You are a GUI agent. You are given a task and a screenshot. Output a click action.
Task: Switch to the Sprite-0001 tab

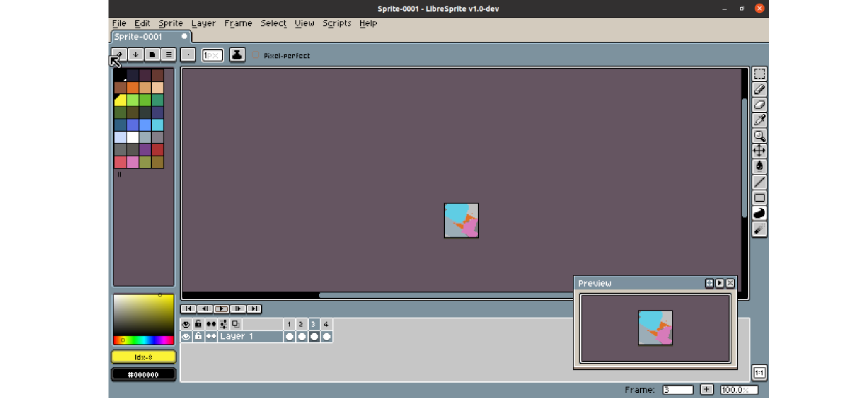click(150, 36)
